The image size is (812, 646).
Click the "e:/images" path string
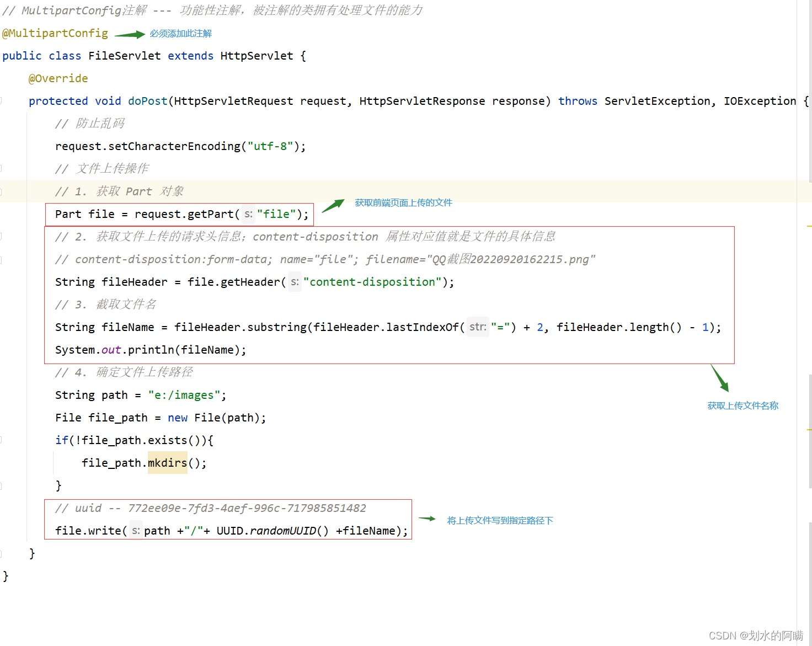click(184, 395)
